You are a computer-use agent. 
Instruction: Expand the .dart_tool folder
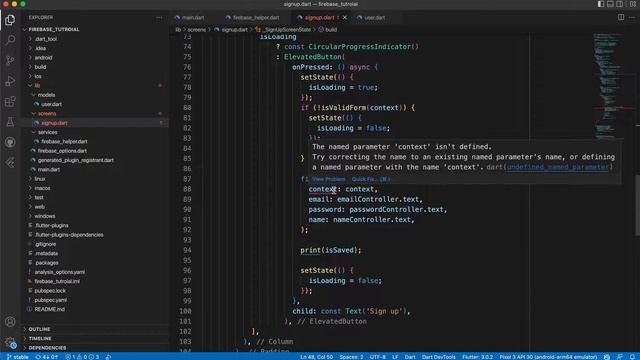click(x=46, y=39)
